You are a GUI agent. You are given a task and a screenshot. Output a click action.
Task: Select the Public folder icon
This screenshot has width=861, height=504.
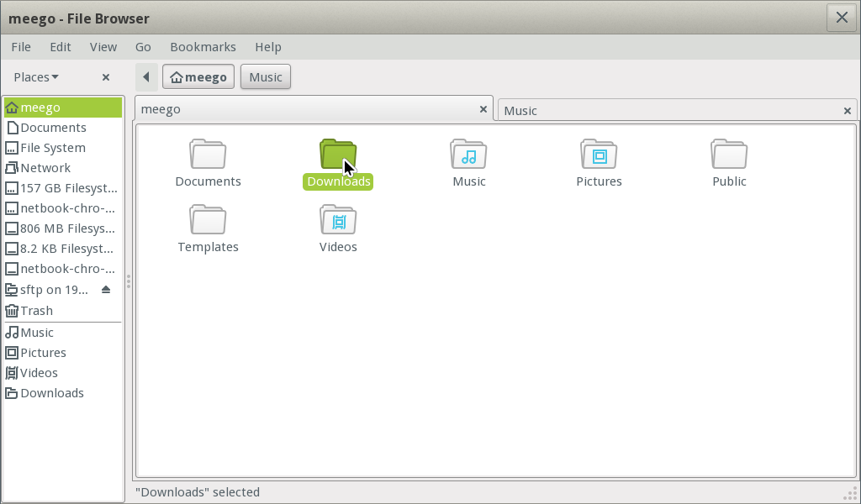point(729,154)
